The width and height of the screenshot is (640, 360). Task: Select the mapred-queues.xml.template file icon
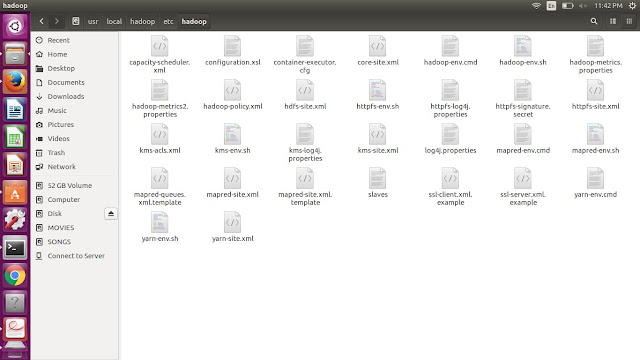(160, 178)
